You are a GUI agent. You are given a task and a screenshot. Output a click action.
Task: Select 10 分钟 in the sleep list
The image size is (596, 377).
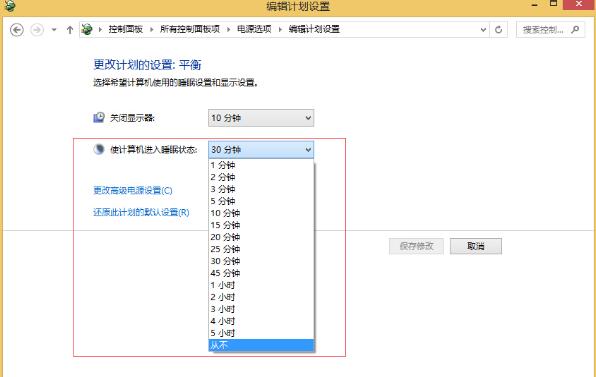click(262, 213)
